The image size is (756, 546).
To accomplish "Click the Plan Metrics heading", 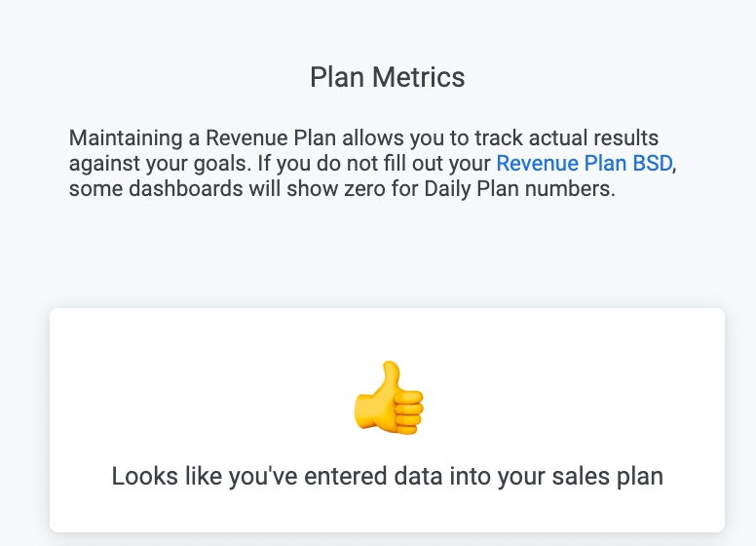I will point(387,77).
